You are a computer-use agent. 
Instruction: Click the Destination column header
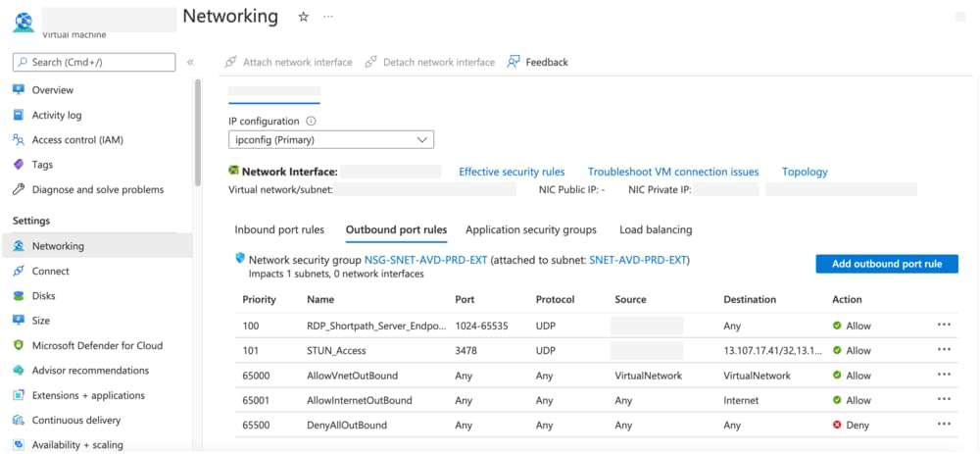point(750,299)
